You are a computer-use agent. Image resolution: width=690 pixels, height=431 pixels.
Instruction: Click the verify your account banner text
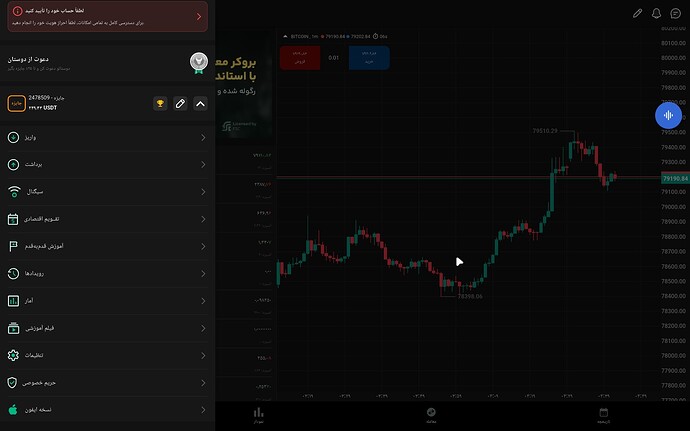tap(54, 11)
